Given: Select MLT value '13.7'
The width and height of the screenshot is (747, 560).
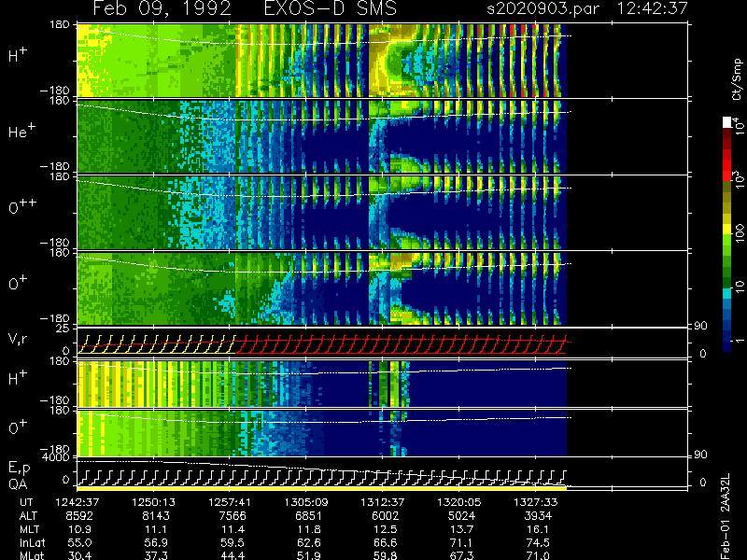Looking at the screenshot, I should point(461,529).
